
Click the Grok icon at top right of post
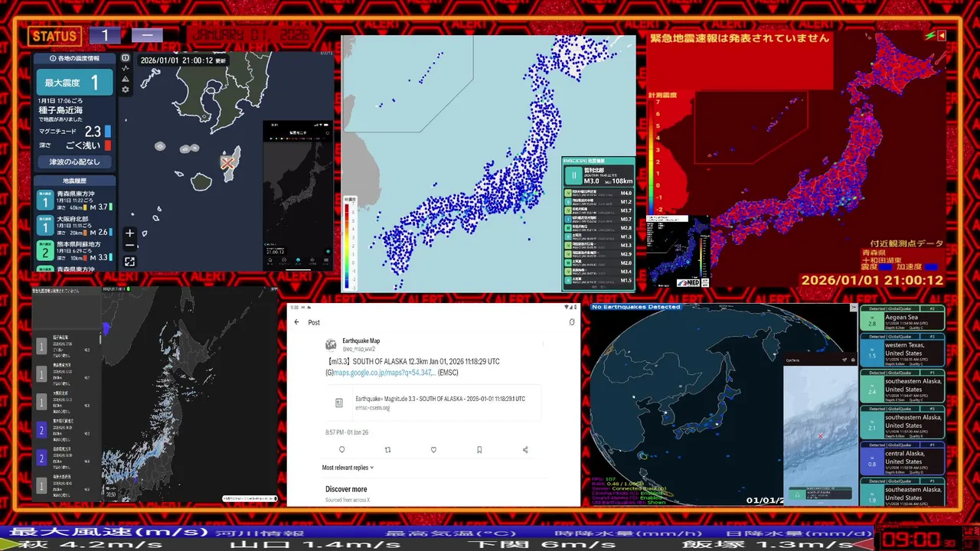point(572,322)
